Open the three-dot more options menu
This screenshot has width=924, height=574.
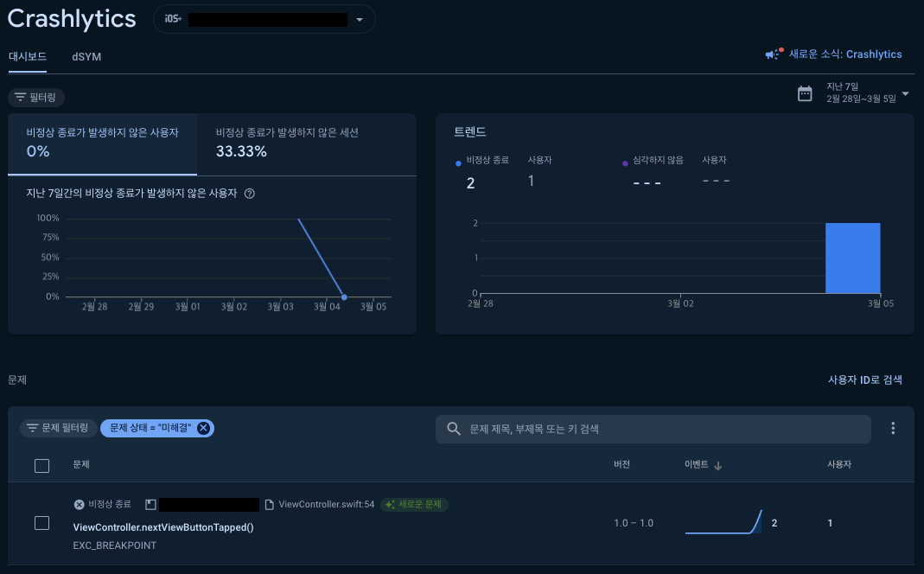(893, 429)
